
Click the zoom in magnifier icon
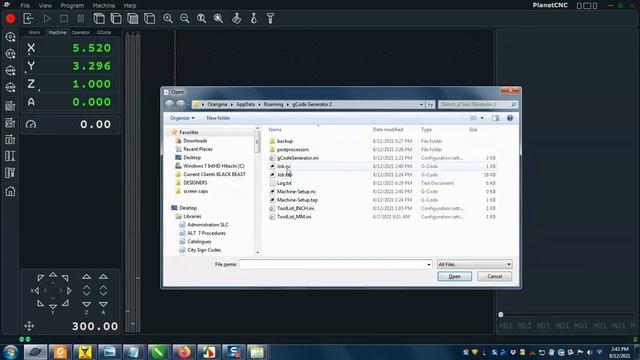(x=168, y=18)
